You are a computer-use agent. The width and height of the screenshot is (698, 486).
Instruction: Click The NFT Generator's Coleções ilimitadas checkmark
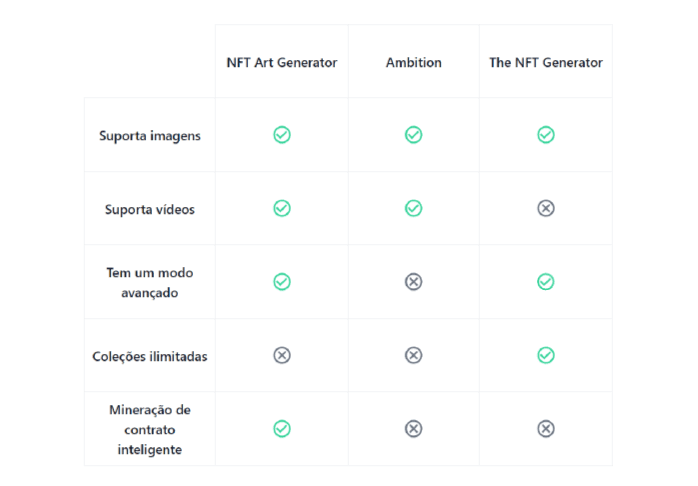pos(545,355)
